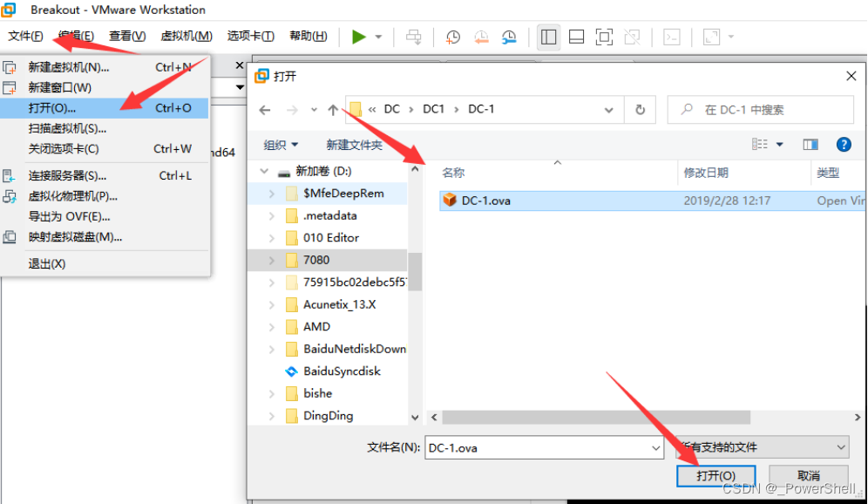Click the refresh button in address bar
Screen dimensions: 868x504
click(x=640, y=110)
